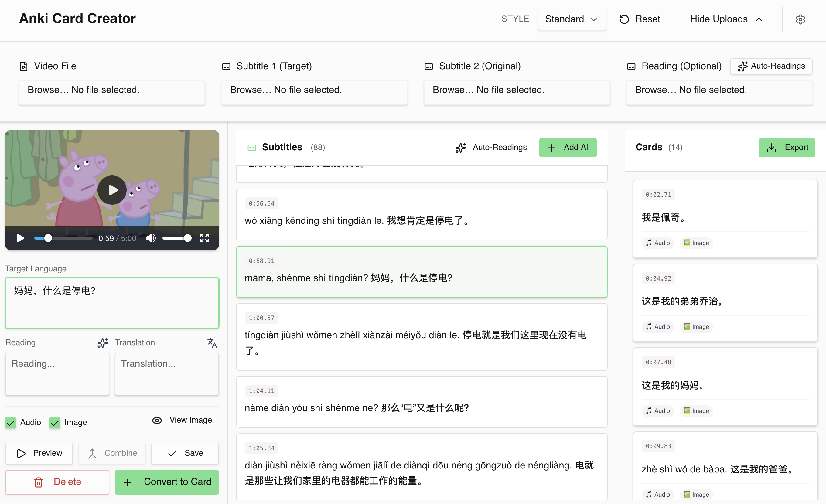Disable the Image checkbox
826x504 pixels.
click(x=55, y=423)
